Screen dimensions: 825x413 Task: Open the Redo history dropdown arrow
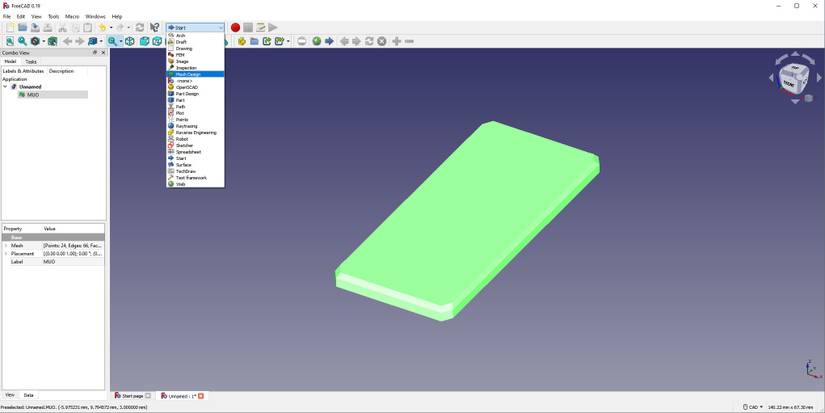[x=128, y=27]
